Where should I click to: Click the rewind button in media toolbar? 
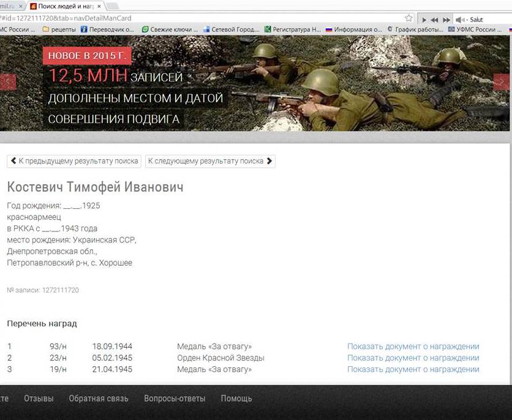tap(434, 20)
